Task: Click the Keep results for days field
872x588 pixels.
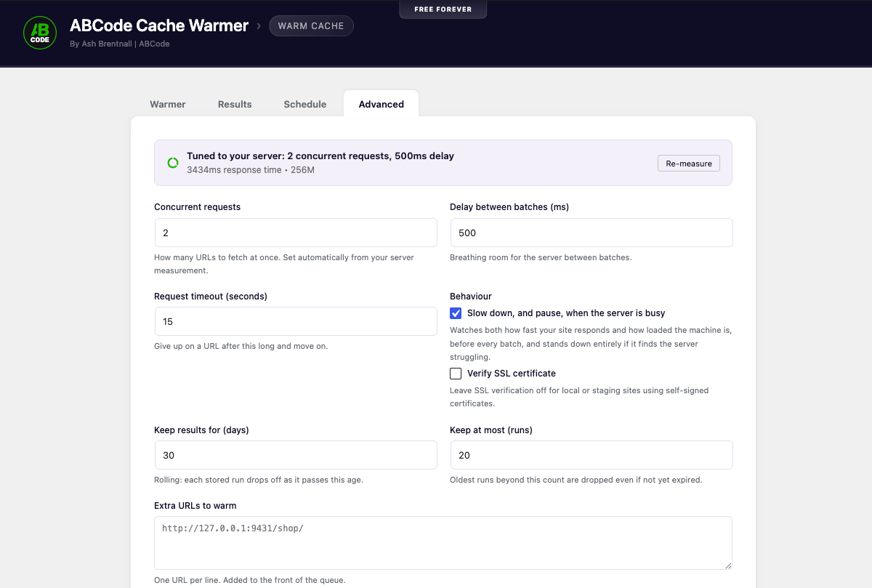Action: (296, 455)
